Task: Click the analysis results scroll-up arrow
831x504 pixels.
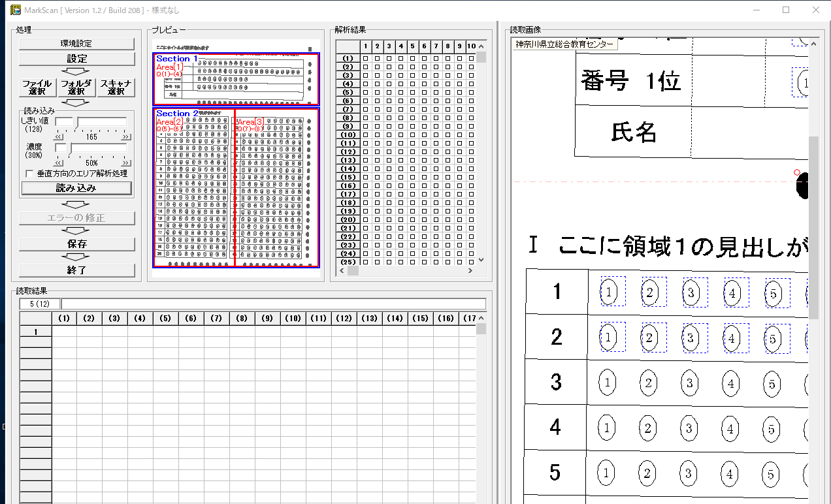Action: pos(481,46)
